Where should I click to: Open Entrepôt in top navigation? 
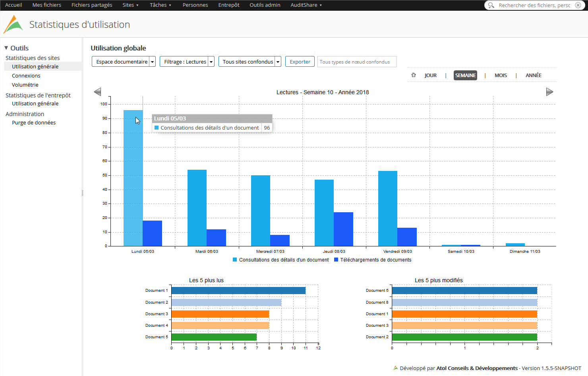tap(229, 5)
